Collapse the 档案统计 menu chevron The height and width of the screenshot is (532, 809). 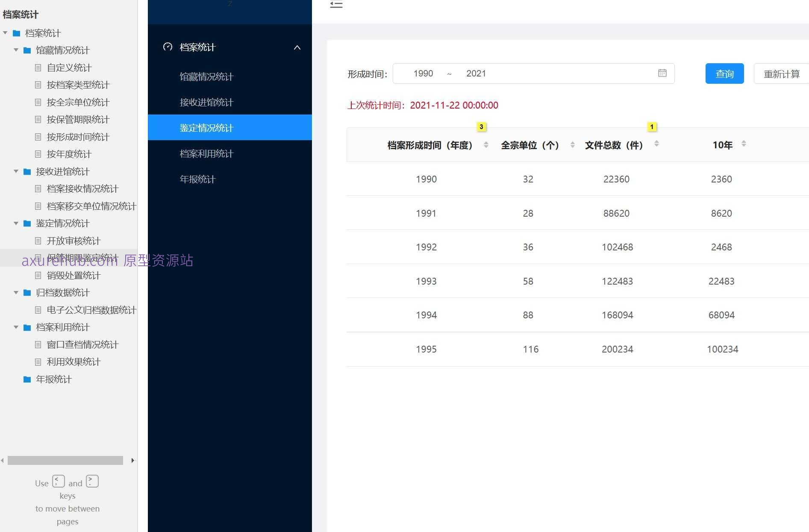[297, 47]
